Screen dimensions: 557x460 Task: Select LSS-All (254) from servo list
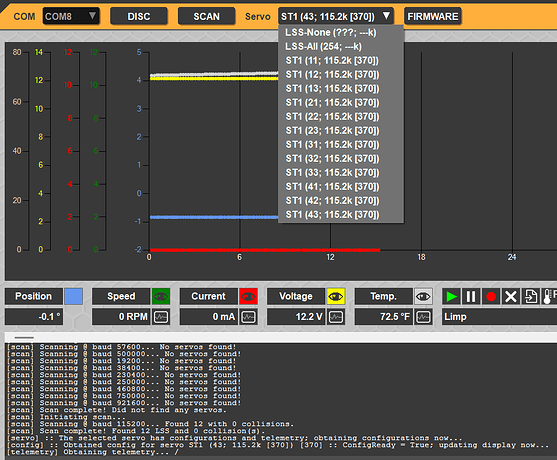[x=323, y=47]
